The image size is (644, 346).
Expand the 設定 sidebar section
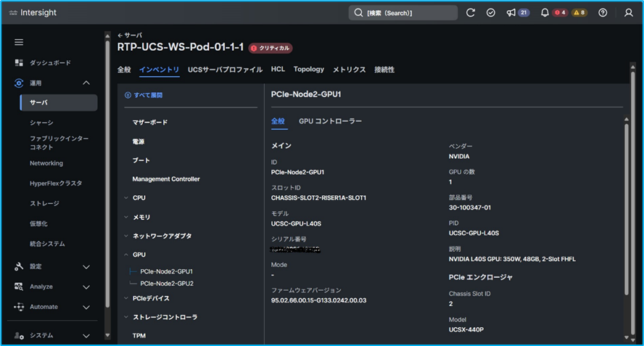click(x=86, y=267)
